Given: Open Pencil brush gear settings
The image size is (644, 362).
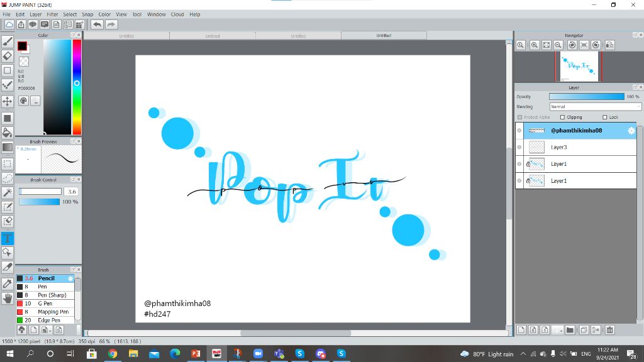Looking at the screenshot, I should (70, 278).
